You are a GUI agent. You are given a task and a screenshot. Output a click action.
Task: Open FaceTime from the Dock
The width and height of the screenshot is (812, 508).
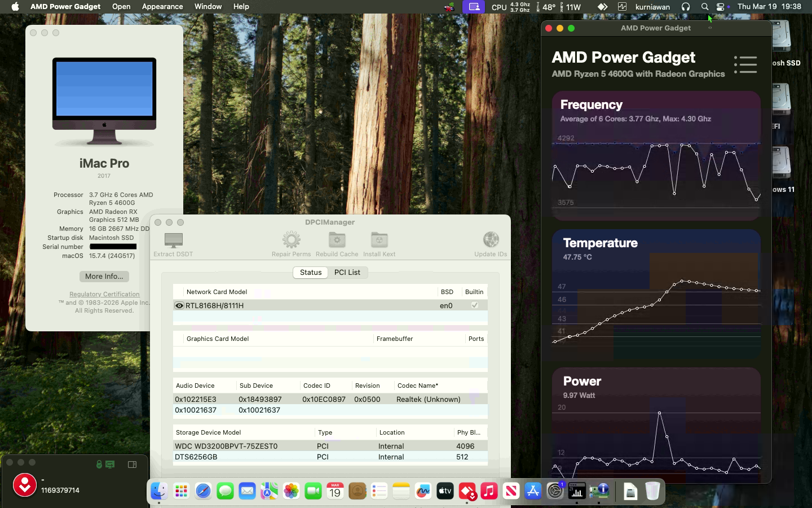[x=313, y=491]
